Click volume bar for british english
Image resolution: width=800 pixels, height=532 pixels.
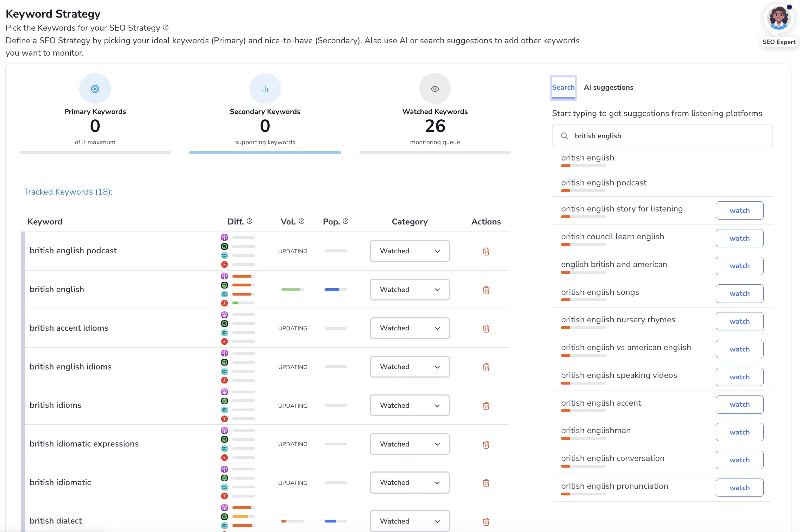(x=293, y=290)
